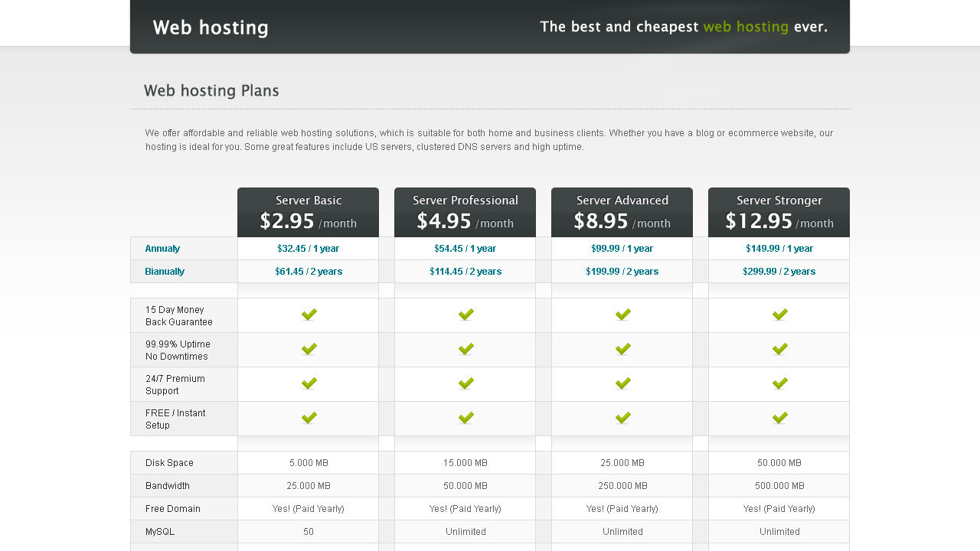This screenshot has width=980, height=551.
Task: Click the FREE / Instant Setup checkmark under Server Stronger
Action: [779, 418]
